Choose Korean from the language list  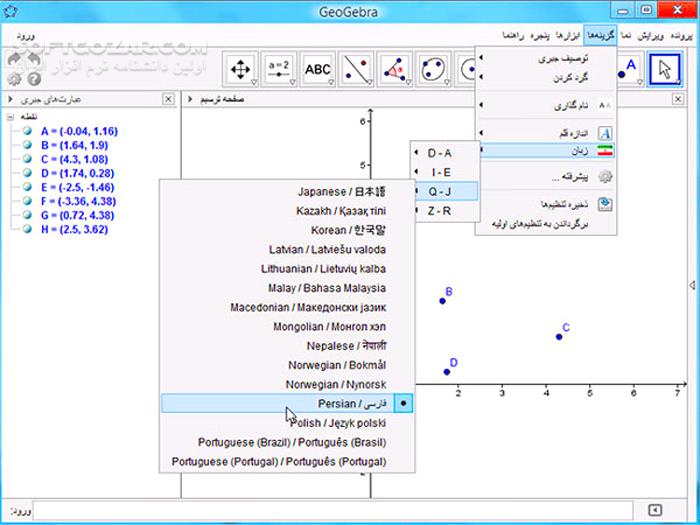pos(288,230)
